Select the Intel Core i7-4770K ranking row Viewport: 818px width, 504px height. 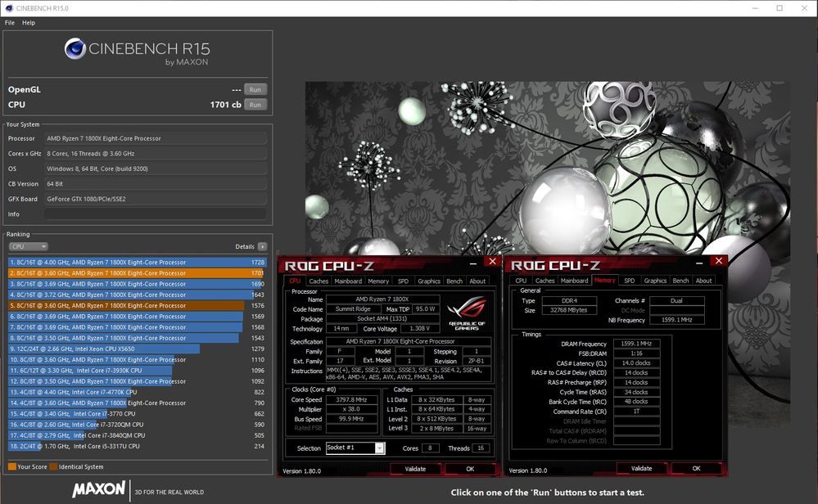point(138,392)
